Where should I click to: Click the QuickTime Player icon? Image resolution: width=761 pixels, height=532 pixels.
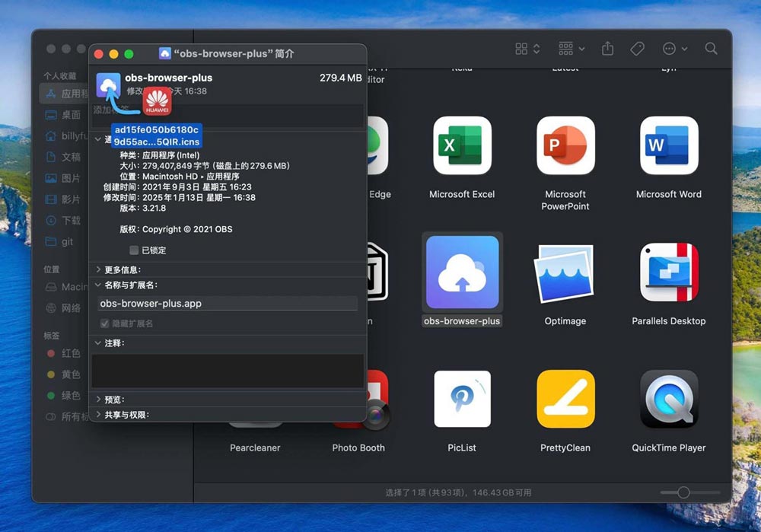pyautogui.click(x=667, y=398)
